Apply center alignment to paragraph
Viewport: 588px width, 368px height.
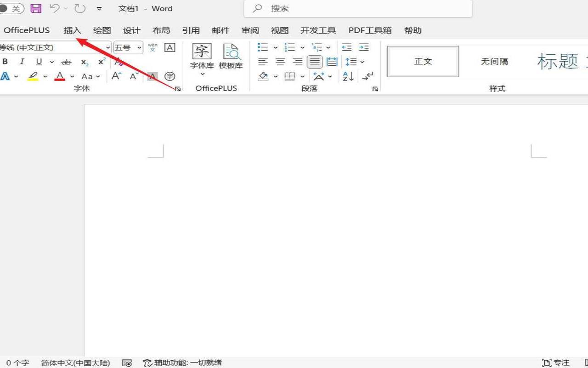point(280,62)
